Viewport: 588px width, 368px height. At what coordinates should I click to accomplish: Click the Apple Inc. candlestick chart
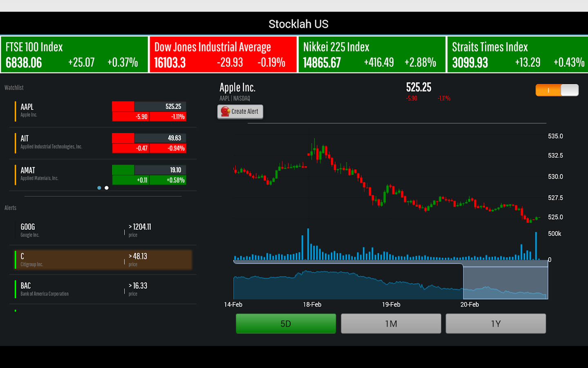click(387, 180)
